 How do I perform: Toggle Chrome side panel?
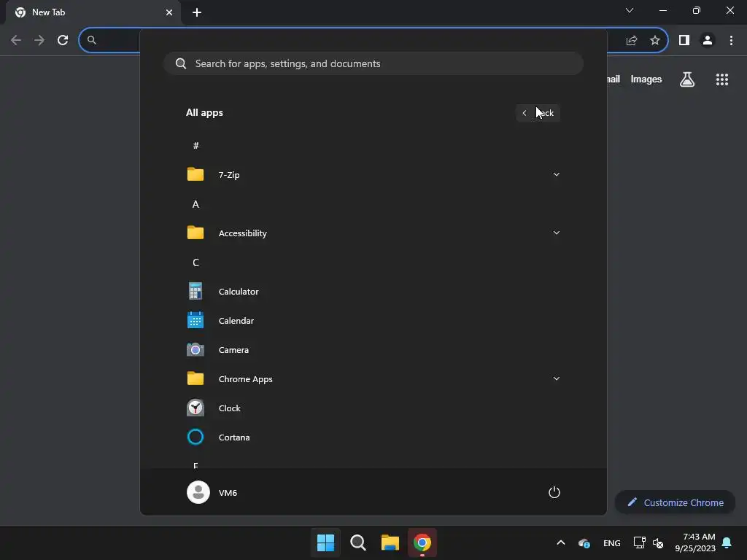point(684,40)
